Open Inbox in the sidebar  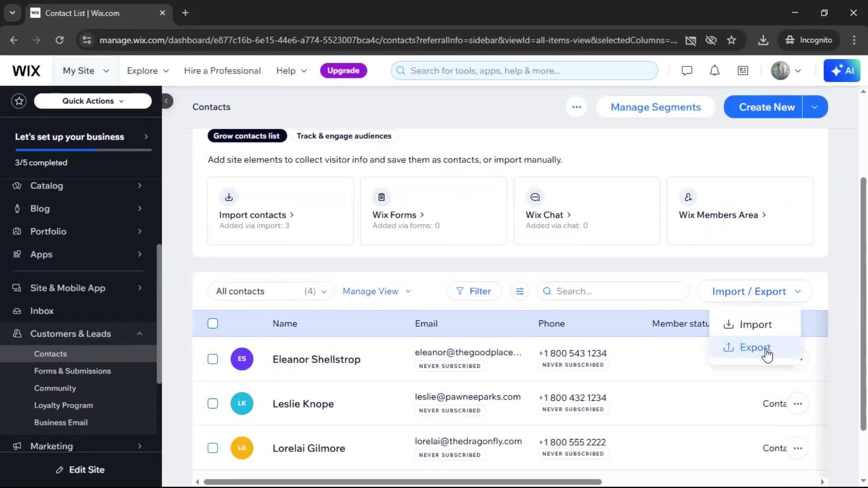click(42, 311)
